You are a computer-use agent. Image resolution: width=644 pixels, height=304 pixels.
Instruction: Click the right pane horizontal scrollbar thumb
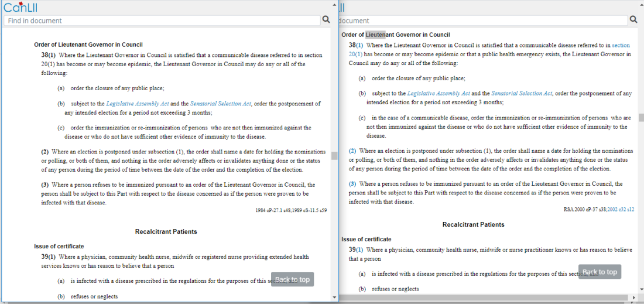pos(484,297)
